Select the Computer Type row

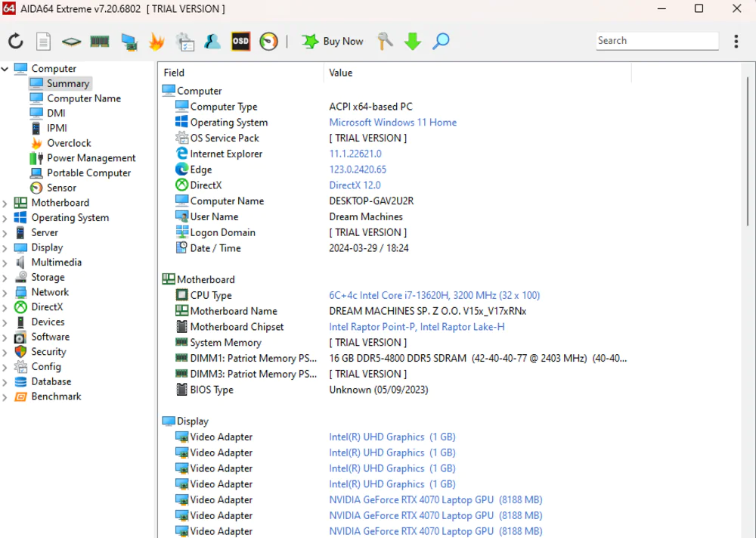[293, 107]
